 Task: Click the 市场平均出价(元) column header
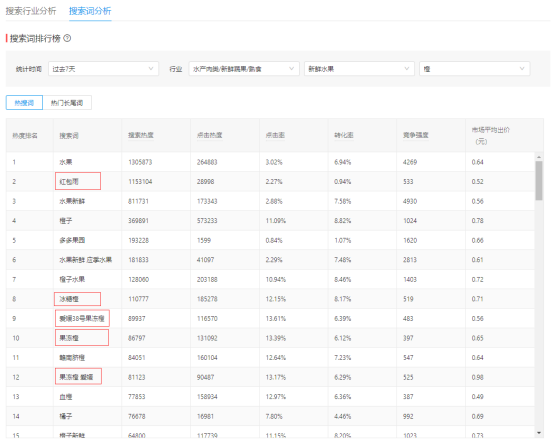click(x=491, y=136)
